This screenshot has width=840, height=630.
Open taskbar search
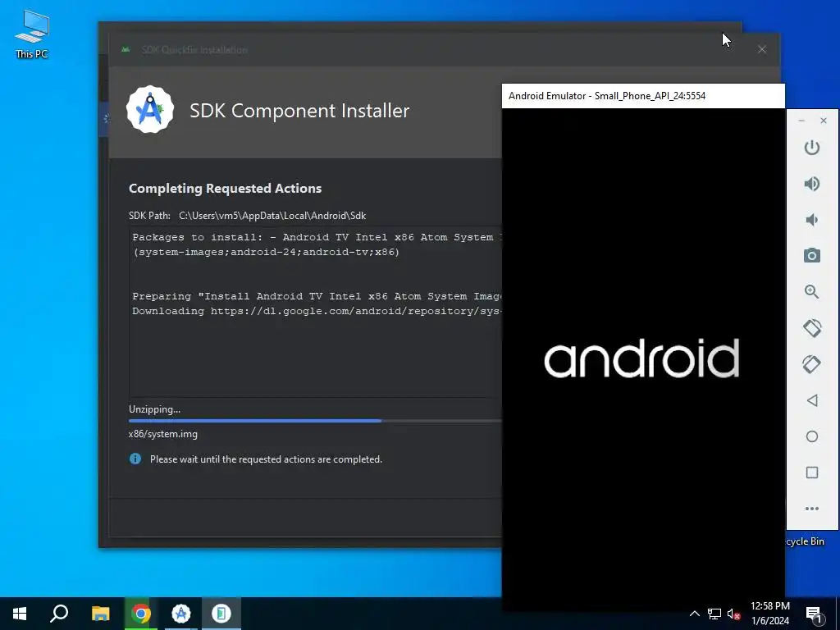[x=59, y=614]
